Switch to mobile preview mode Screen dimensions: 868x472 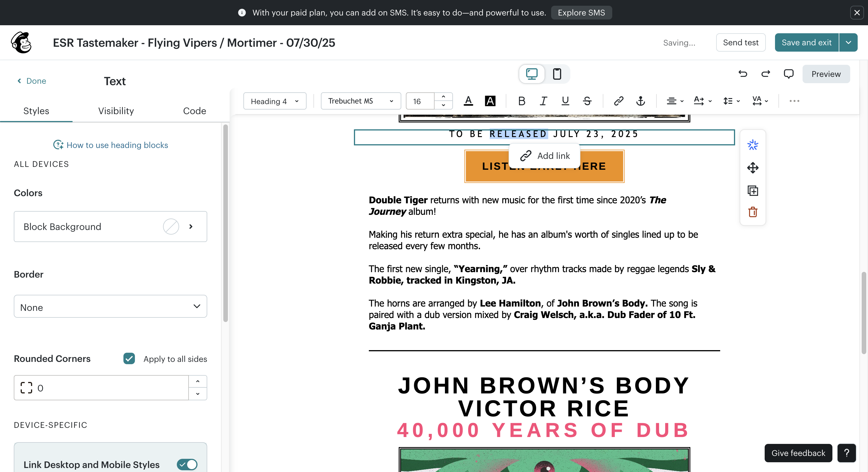pyautogui.click(x=557, y=74)
